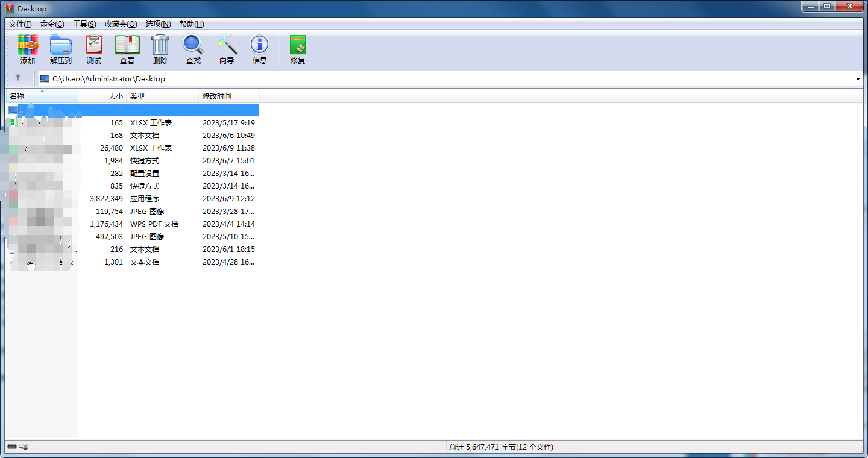Click the 删除 (Delete) toolbar icon
This screenshot has height=458, width=868.
[x=160, y=49]
